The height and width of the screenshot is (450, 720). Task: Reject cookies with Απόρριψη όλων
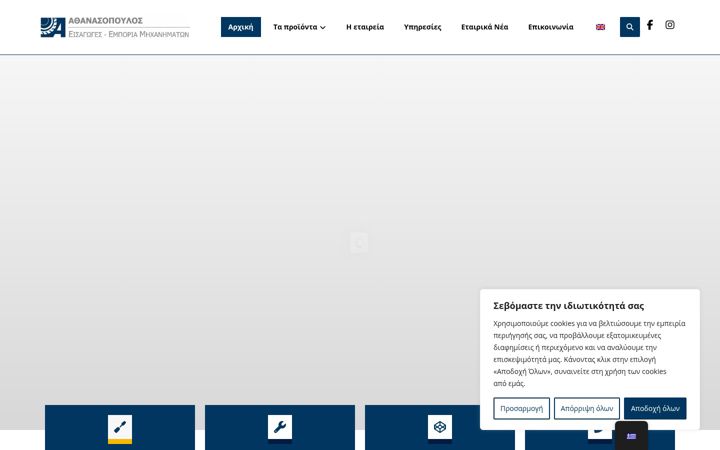coord(586,408)
